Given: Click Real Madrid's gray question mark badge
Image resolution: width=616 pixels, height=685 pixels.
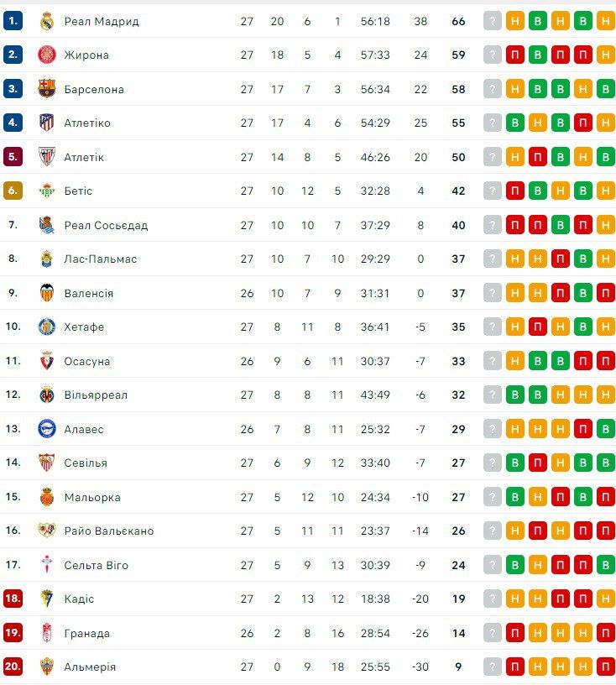Looking at the screenshot, I should (x=493, y=21).
